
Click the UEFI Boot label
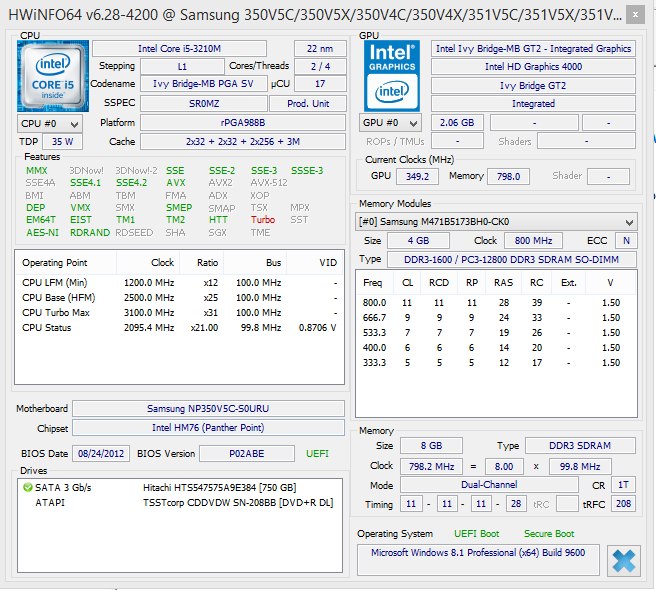477,534
